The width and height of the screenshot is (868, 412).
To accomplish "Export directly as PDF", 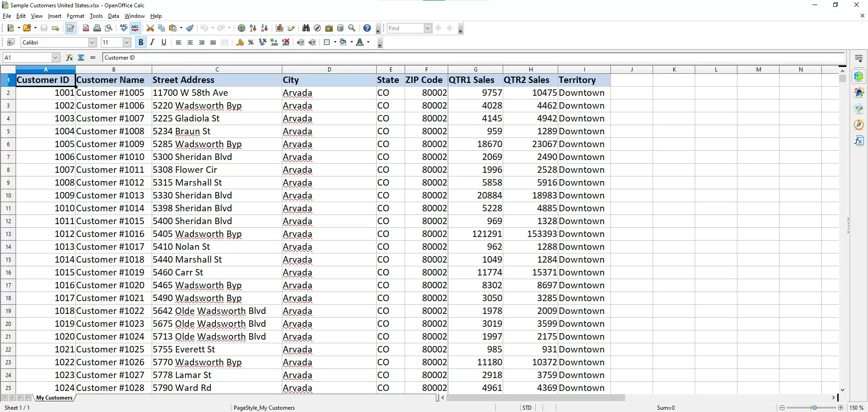I will point(86,28).
